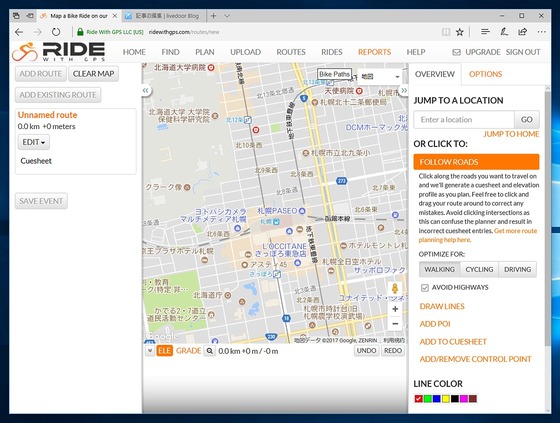Refresh the browser page
This screenshot has height=423, width=560.
(x=56, y=32)
